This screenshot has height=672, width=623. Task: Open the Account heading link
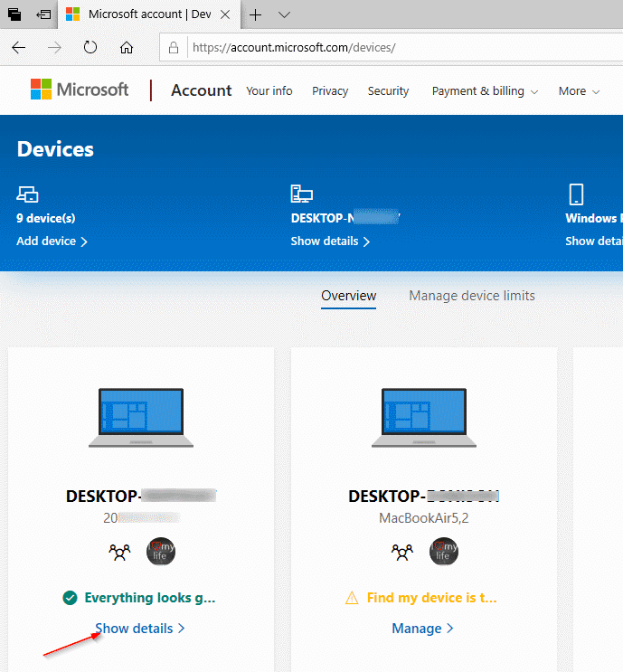point(202,90)
